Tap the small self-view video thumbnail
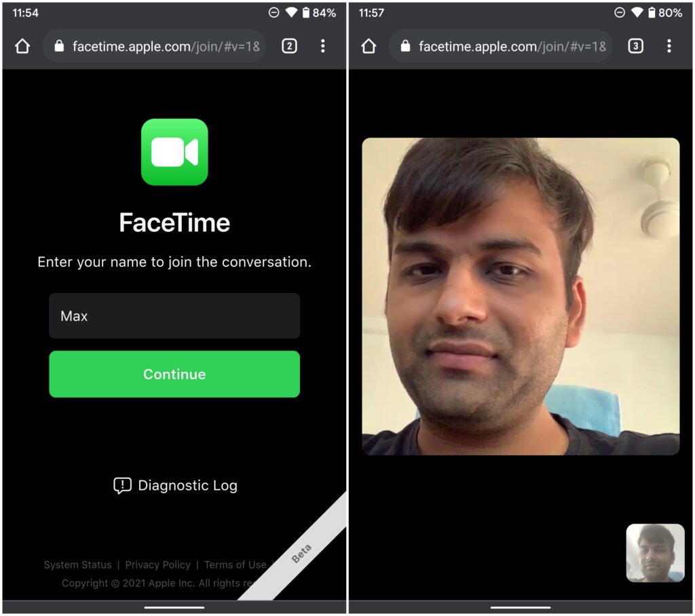Screen dimensions: 695x616 click(655, 553)
